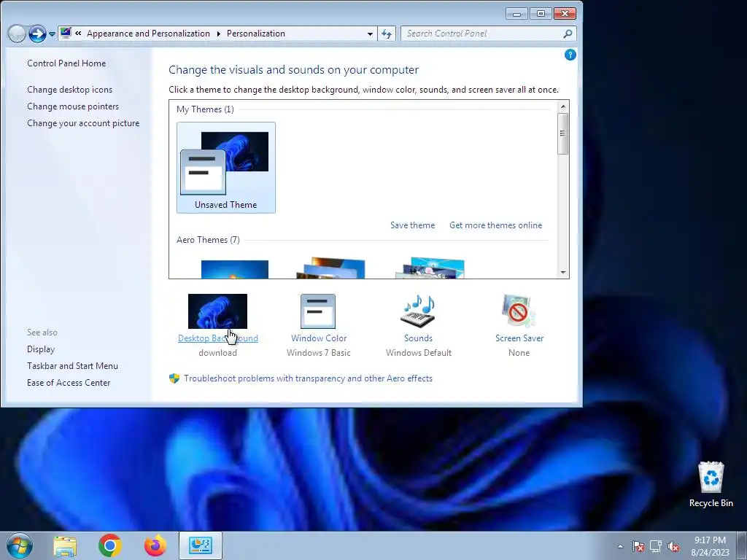Image resolution: width=747 pixels, height=560 pixels.
Task: Select the second Aero theme thumbnail
Action: [x=332, y=268]
